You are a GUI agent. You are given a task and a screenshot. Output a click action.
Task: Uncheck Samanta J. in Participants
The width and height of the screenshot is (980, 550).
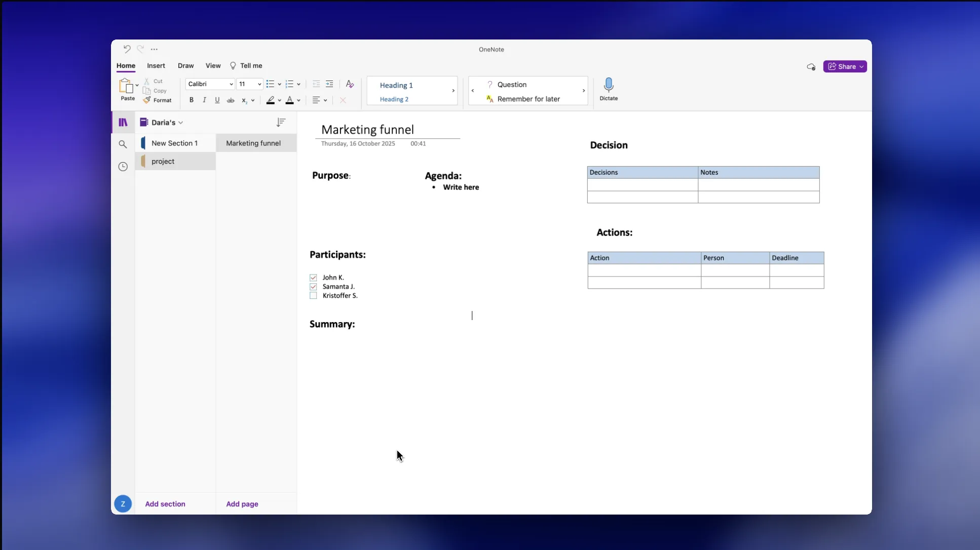coord(313,286)
